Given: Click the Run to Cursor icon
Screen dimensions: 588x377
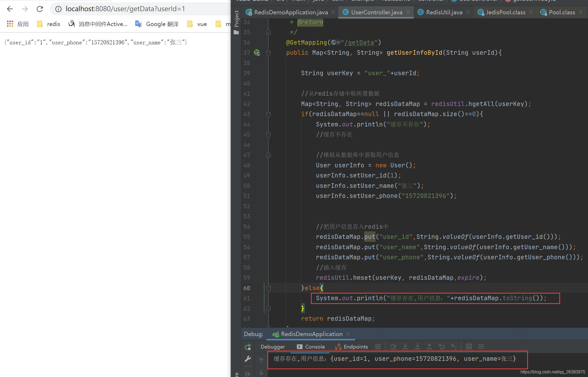Looking at the screenshot, I should (454, 347).
